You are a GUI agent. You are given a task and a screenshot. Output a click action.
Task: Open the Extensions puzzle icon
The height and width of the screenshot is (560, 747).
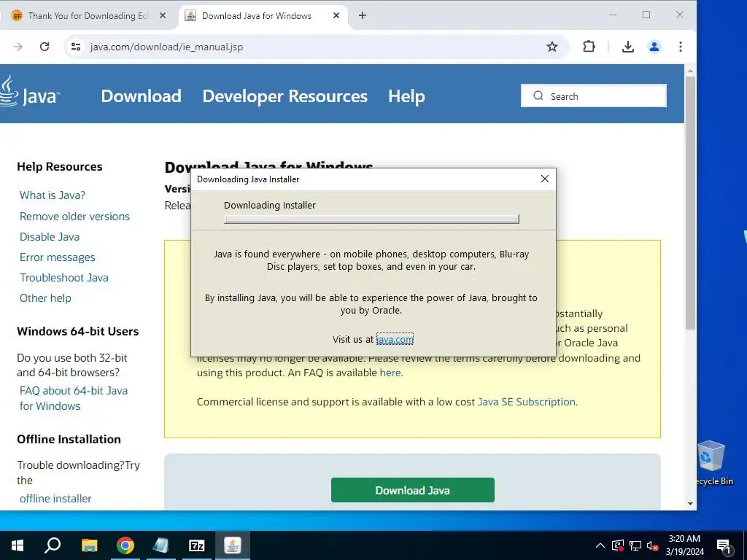589,47
